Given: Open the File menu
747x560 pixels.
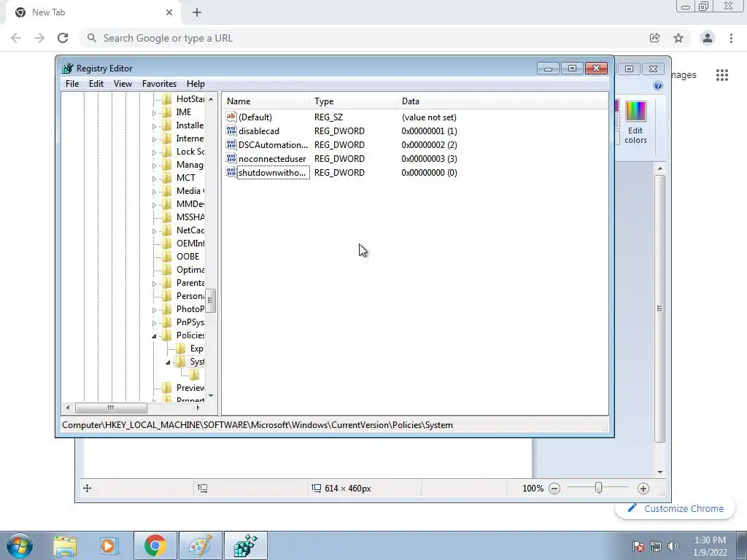Looking at the screenshot, I should point(72,84).
